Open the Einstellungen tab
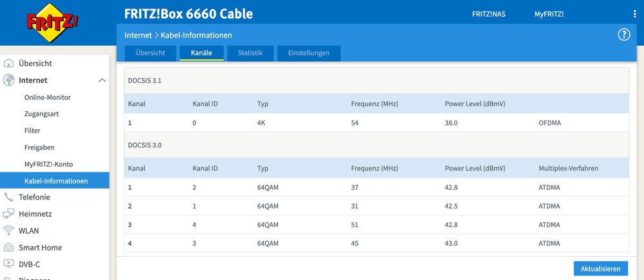This screenshot has width=644, height=280. coord(308,53)
